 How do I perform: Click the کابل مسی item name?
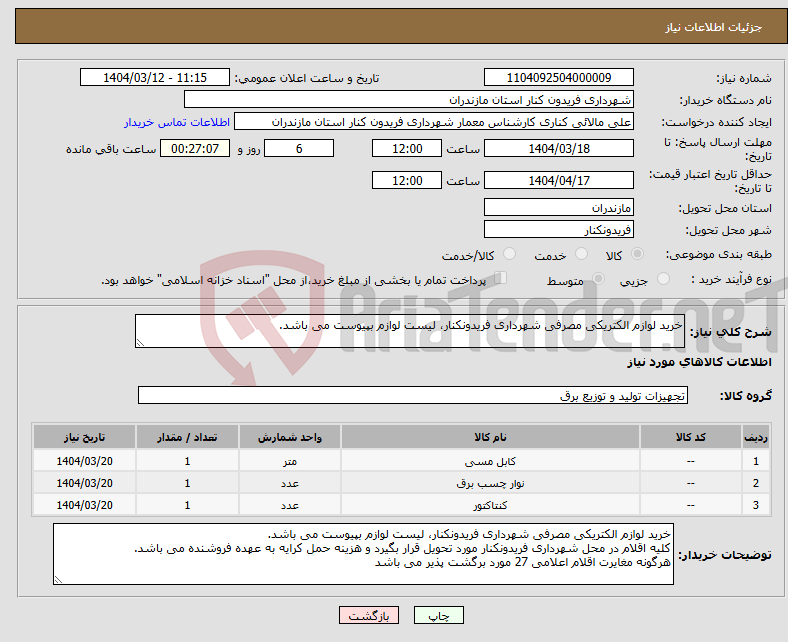click(x=490, y=461)
